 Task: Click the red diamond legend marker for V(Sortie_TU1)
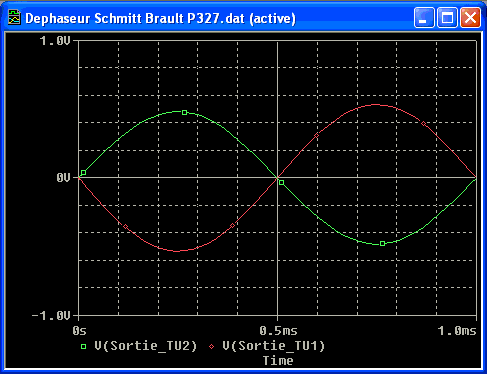click(211, 347)
